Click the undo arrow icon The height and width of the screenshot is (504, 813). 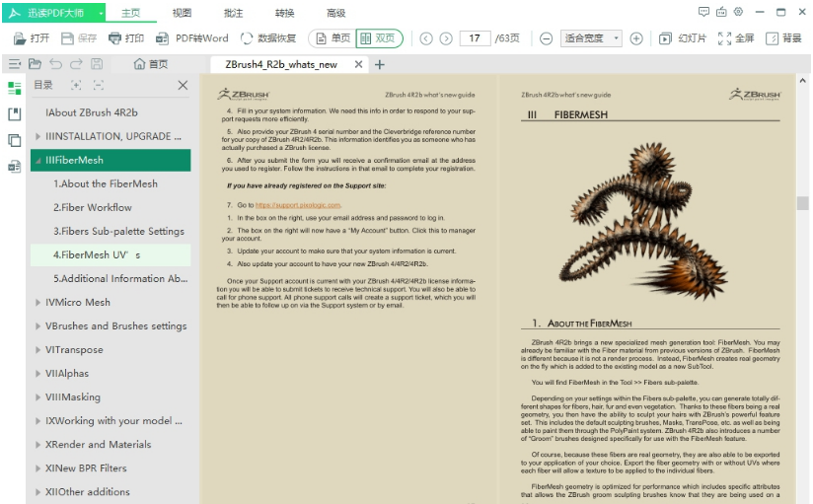55,64
